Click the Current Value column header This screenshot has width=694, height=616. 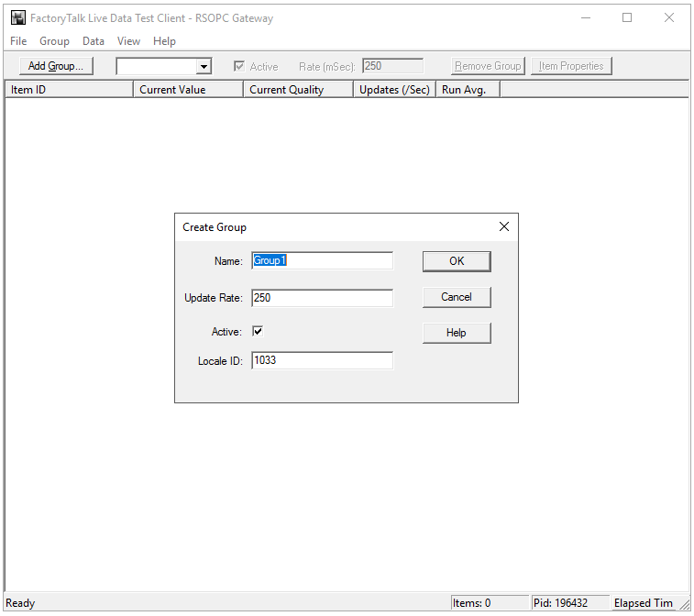(188, 90)
